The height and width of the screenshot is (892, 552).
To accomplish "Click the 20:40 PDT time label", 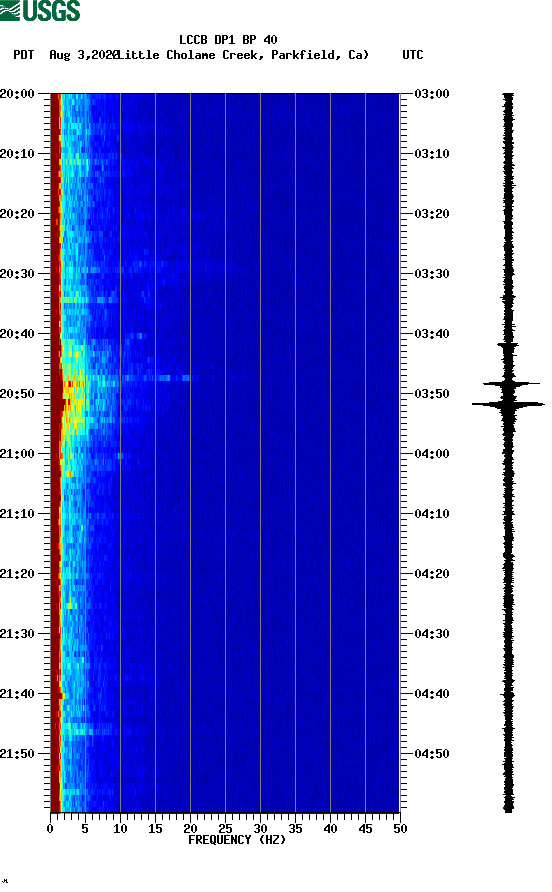I will click(17, 334).
